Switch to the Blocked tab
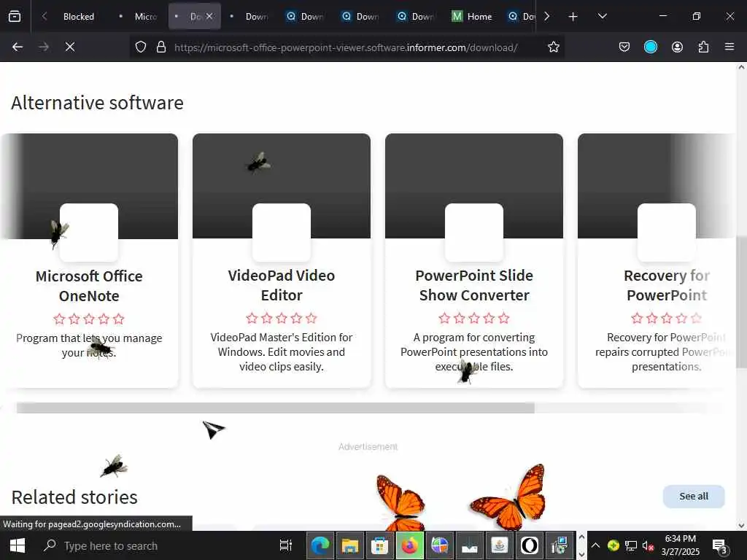This screenshot has height=560, width=747. tap(79, 17)
